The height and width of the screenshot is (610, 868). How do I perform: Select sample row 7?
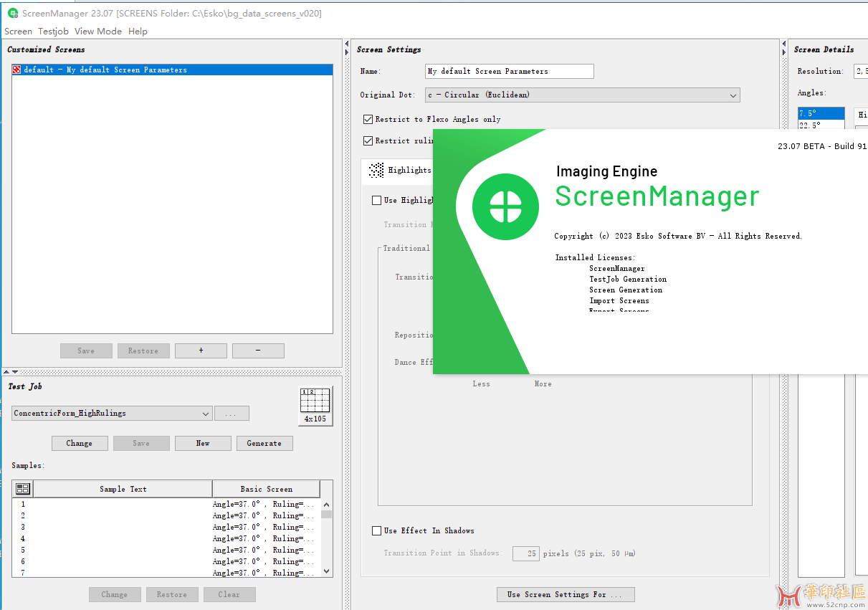click(x=166, y=573)
